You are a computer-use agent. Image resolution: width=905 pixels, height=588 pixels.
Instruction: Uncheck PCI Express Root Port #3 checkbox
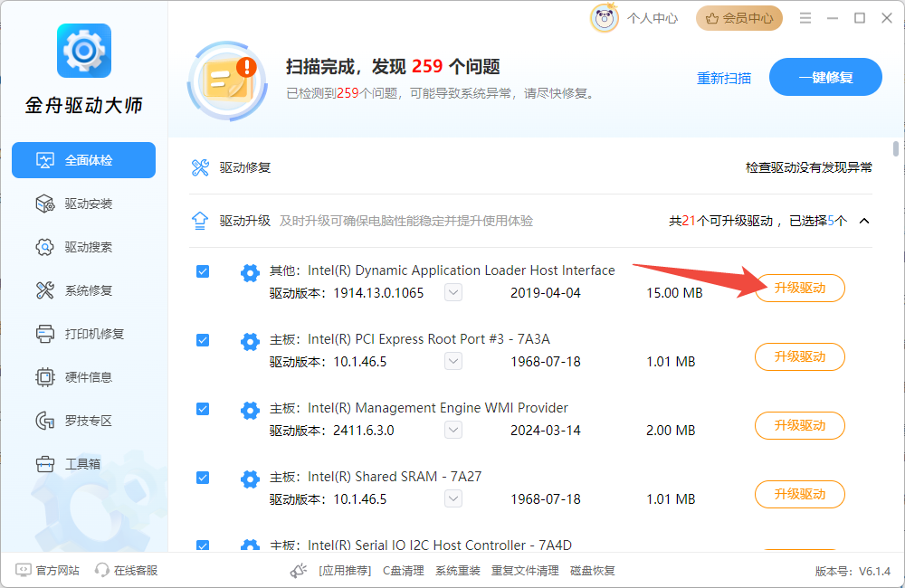point(203,340)
